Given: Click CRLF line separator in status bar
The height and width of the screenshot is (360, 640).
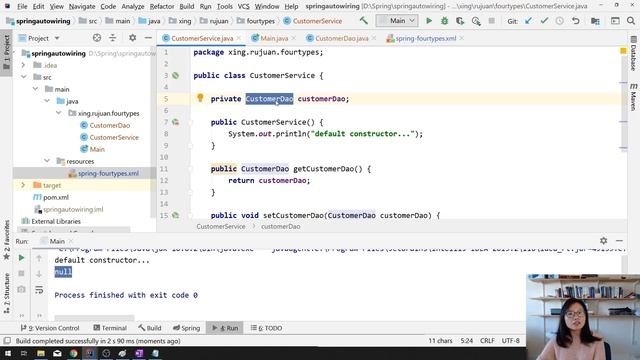Looking at the screenshot, I should 487,340.
